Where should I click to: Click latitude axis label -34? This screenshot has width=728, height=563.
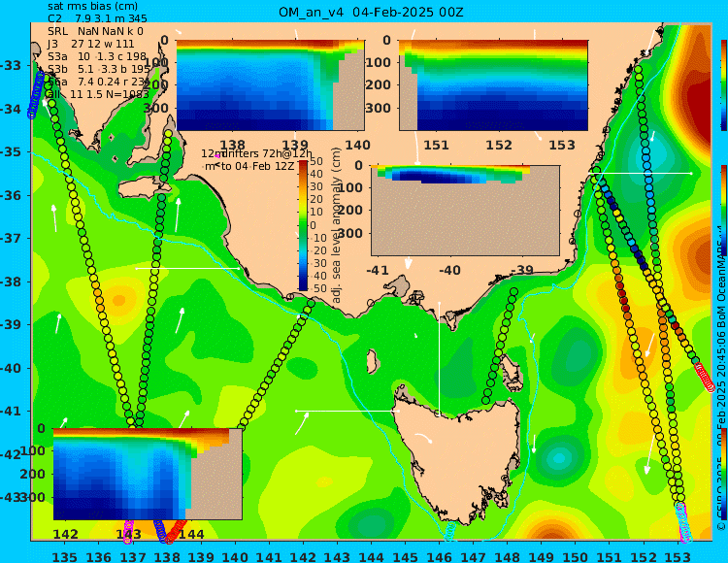(11, 109)
